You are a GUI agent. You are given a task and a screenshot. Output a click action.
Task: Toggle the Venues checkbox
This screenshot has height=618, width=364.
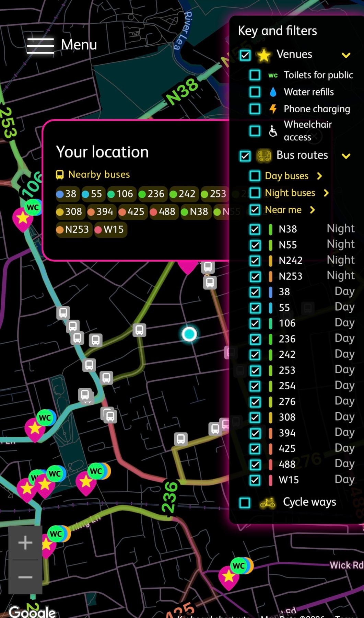(245, 55)
